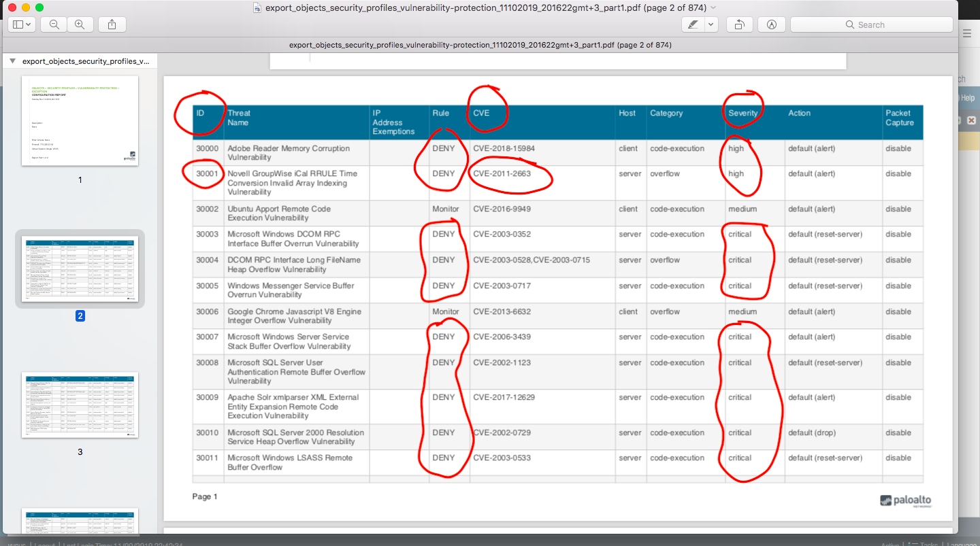Select the sidebar document title entry

pyautogui.click(x=85, y=61)
